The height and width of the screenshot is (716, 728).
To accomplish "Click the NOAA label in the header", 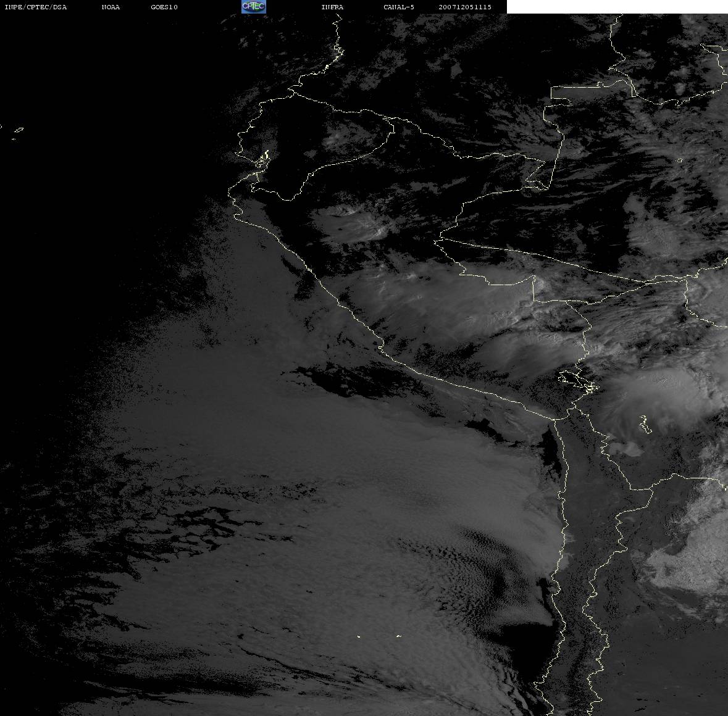I will click(x=111, y=7).
